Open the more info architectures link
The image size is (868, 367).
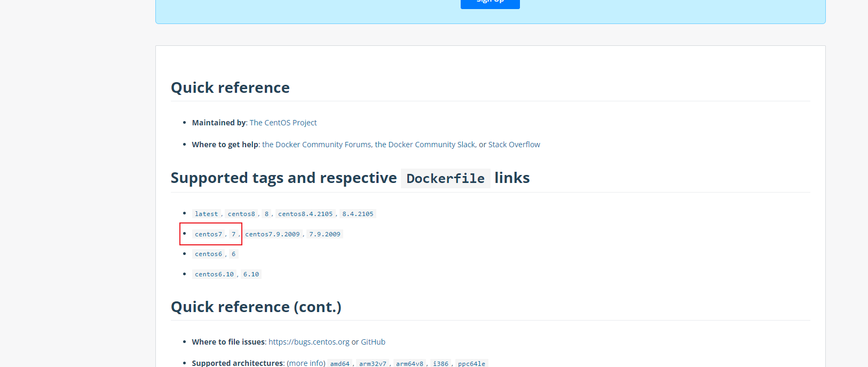coord(306,363)
